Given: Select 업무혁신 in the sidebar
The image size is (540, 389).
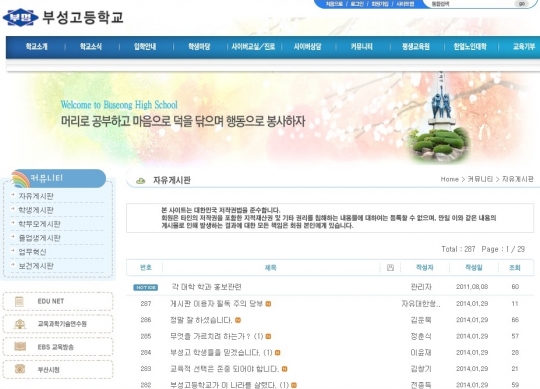Looking at the screenshot, I should [x=32, y=252].
